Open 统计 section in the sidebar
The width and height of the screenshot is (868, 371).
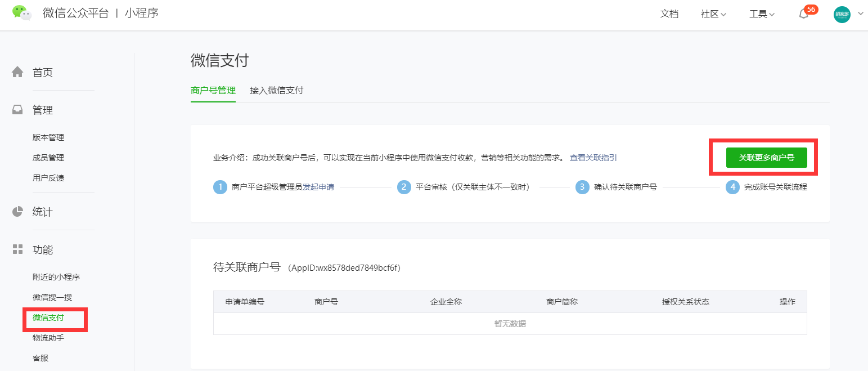coord(43,212)
